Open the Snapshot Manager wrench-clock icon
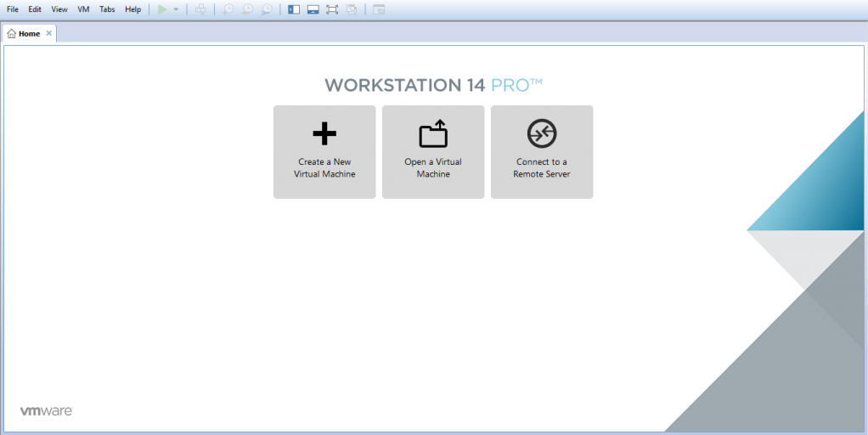The image size is (868, 435). point(267,9)
